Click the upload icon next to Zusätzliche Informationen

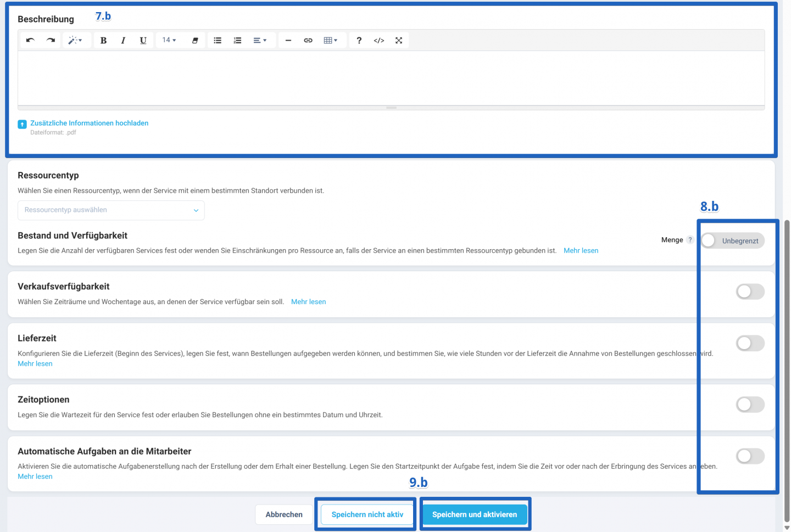point(22,125)
